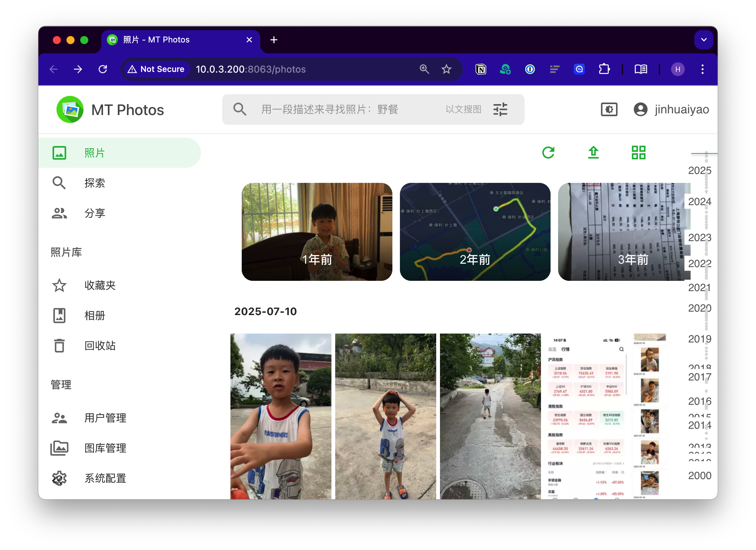Toggle 以文搜图 text-to-image search mode
Image resolution: width=756 pixels, height=550 pixels.
463,110
